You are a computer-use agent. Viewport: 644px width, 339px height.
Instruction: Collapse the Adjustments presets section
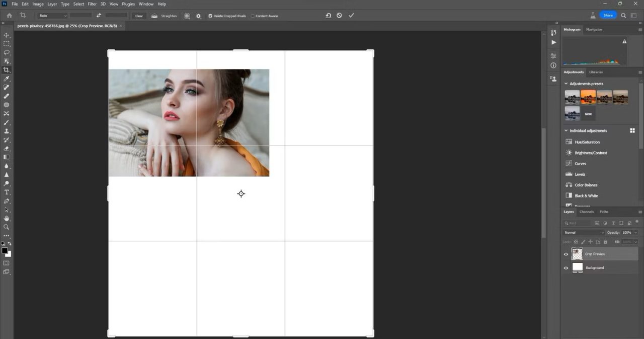tap(566, 84)
